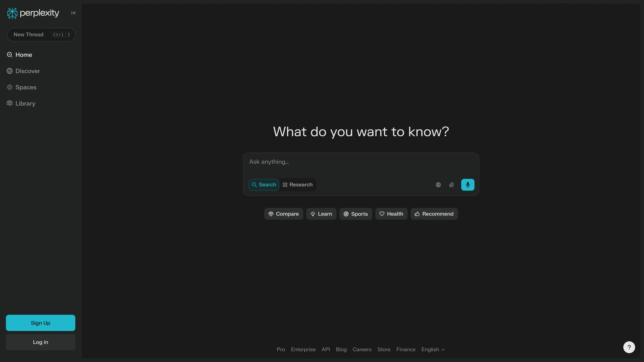Click the Sign Up button
644x362 pixels.
40,323
